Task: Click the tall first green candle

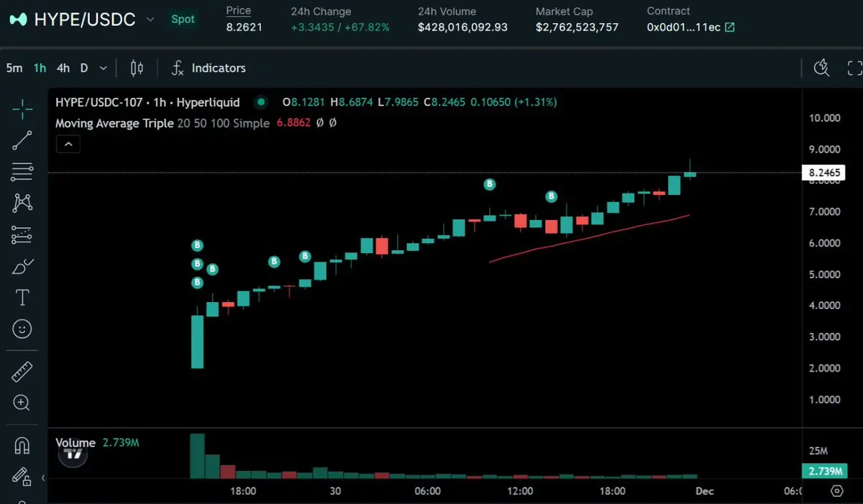Action: 197,342
